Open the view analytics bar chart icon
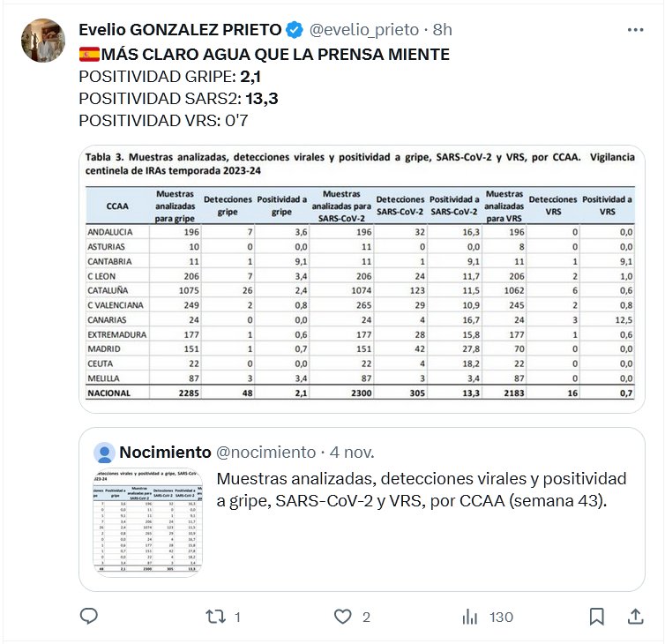This screenshot has width=665, height=644. click(x=470, y=617)
